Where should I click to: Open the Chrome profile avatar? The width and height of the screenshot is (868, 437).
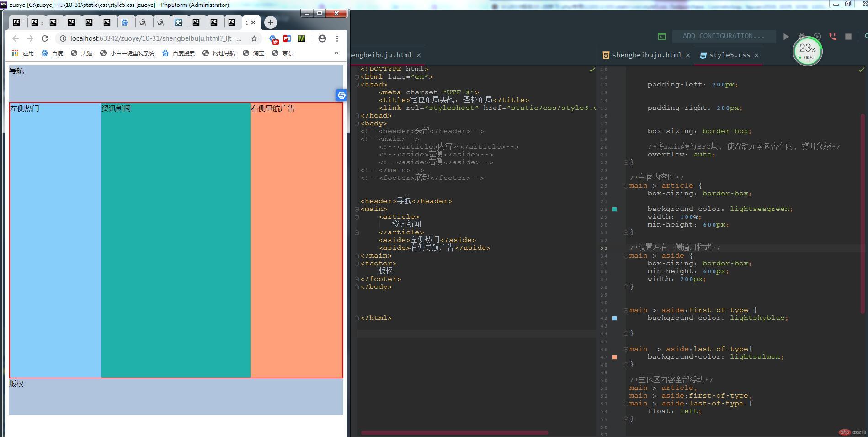coord(322,38)
